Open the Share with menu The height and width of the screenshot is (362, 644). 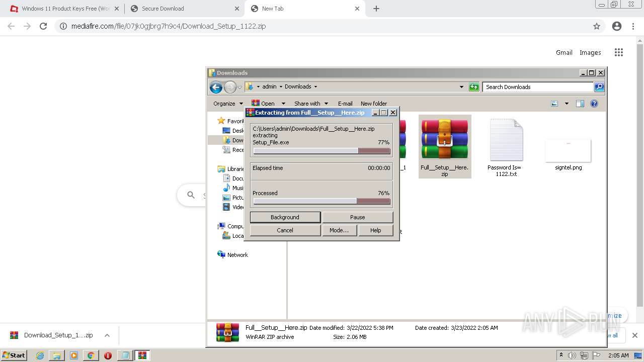click(311, 104)
